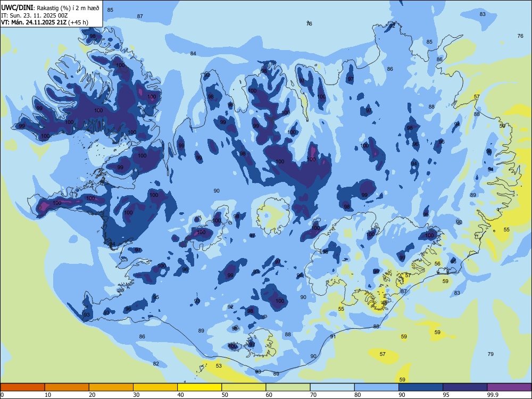The image size is (532, 399).
Task: Select the legend scale label '80'
Action: click(358, 395)
